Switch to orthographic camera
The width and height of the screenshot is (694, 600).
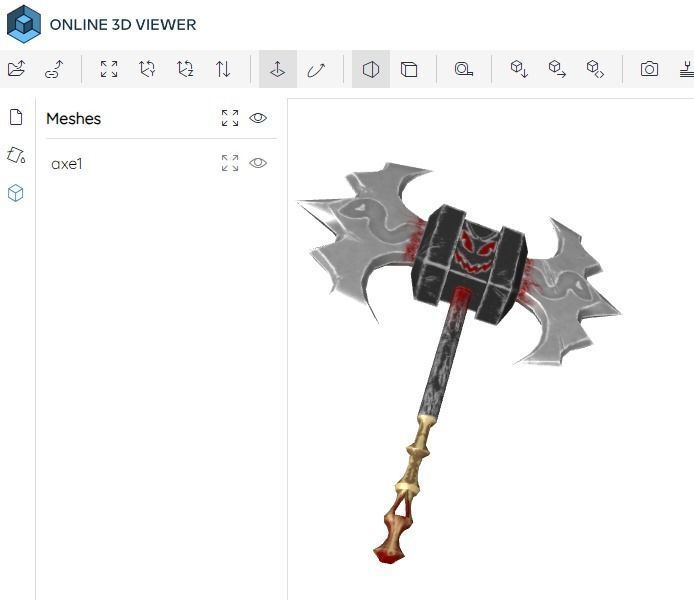click(409, 69)
